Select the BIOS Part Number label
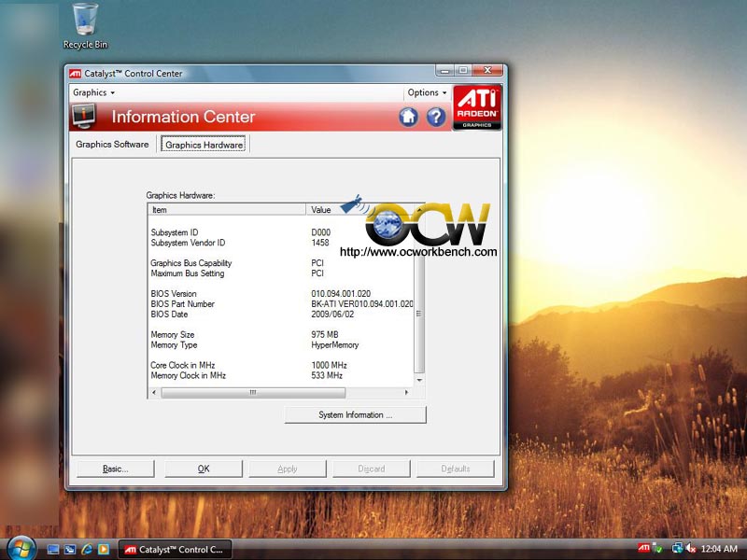Viewport: 747px width, 560px height. pos(182,304)
